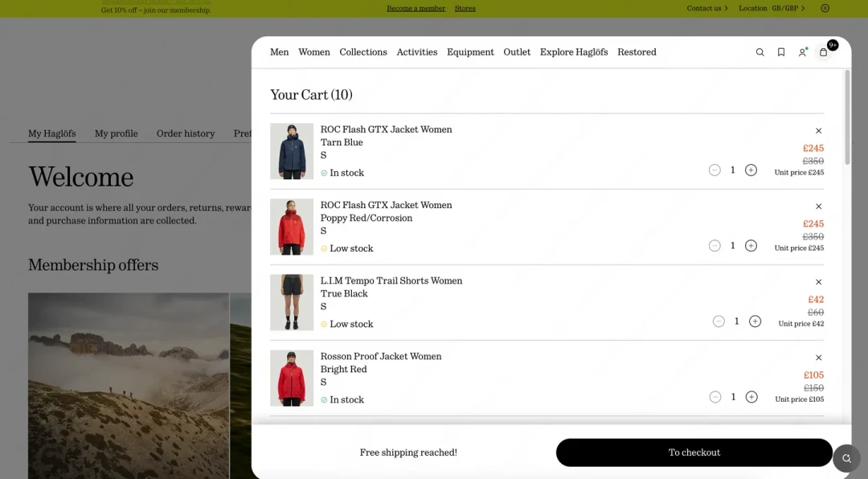
Task: Decrease quantity of Tarn Blue jacket
Action: click(x=714, y=170)
